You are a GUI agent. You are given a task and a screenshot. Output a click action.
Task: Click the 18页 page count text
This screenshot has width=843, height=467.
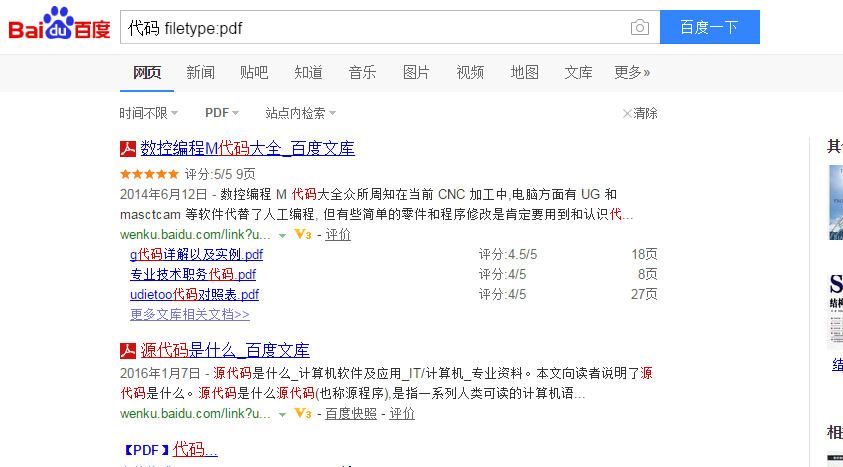[x=644, y=254]
